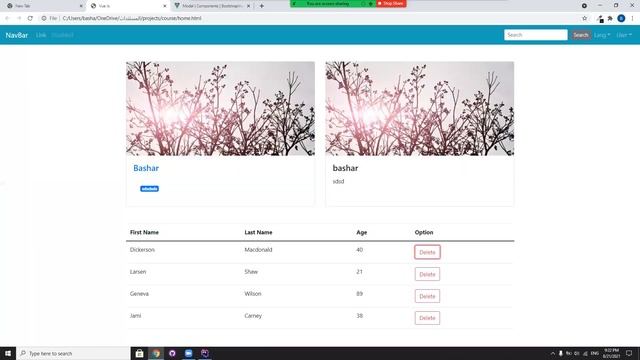This screenshot has height=360, width=640.
Task: Select the Wilson last name cell
Action: 253,294
